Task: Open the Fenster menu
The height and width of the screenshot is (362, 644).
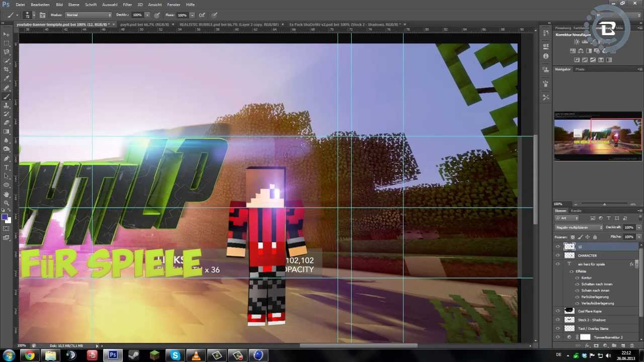Action: tap(174, 5)
